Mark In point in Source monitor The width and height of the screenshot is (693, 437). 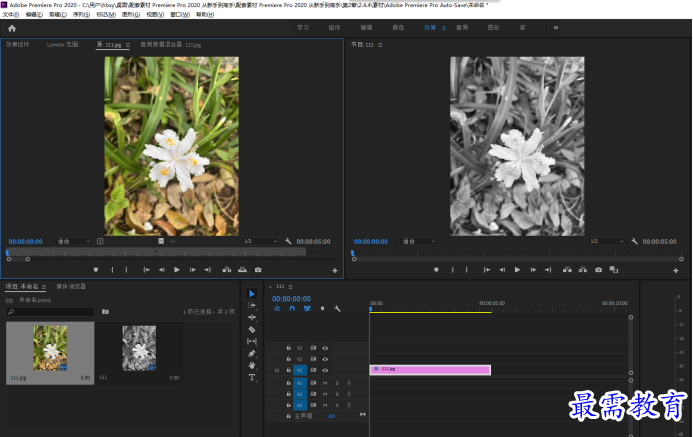pos(112,270)
